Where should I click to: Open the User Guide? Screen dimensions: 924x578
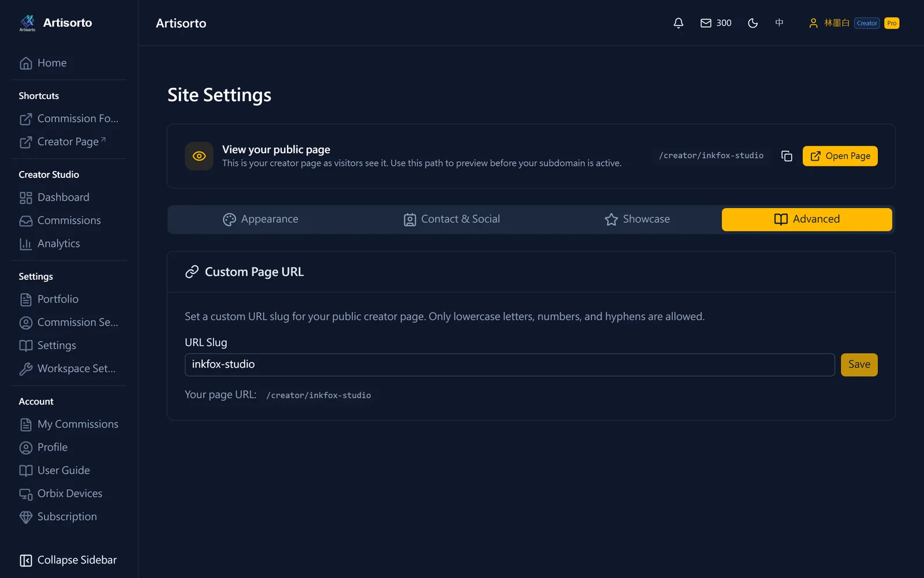(69, 470)
